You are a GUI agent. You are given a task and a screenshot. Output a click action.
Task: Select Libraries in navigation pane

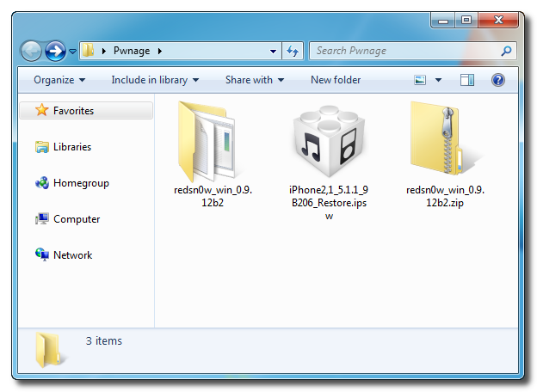(x=72, y=147)
